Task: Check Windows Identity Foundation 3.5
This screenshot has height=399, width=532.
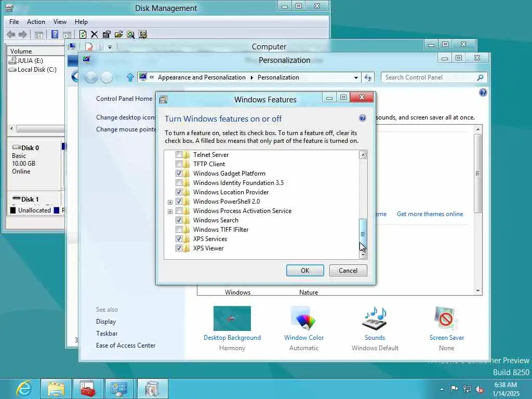Action: pyautogui.click(x=179, y=183)
